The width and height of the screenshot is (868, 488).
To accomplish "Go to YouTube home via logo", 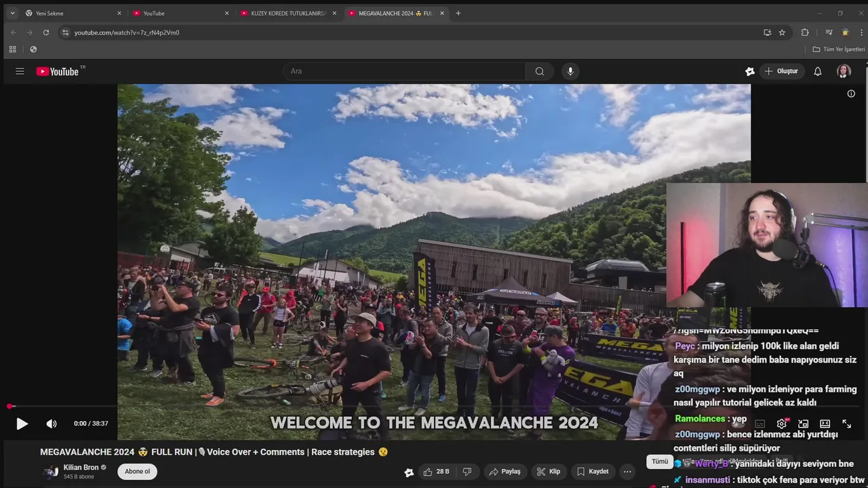I will (x=58, y=71).
